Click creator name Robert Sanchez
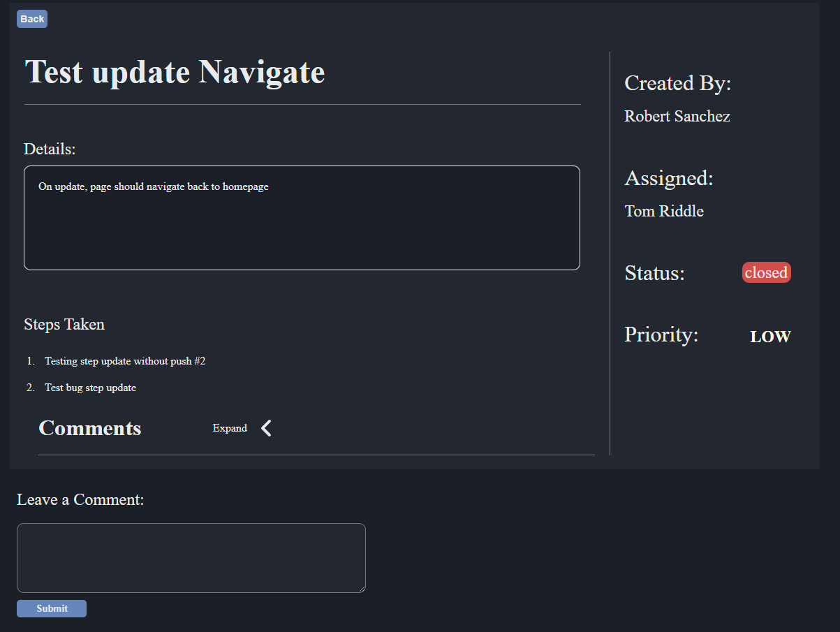 (677, 116)
